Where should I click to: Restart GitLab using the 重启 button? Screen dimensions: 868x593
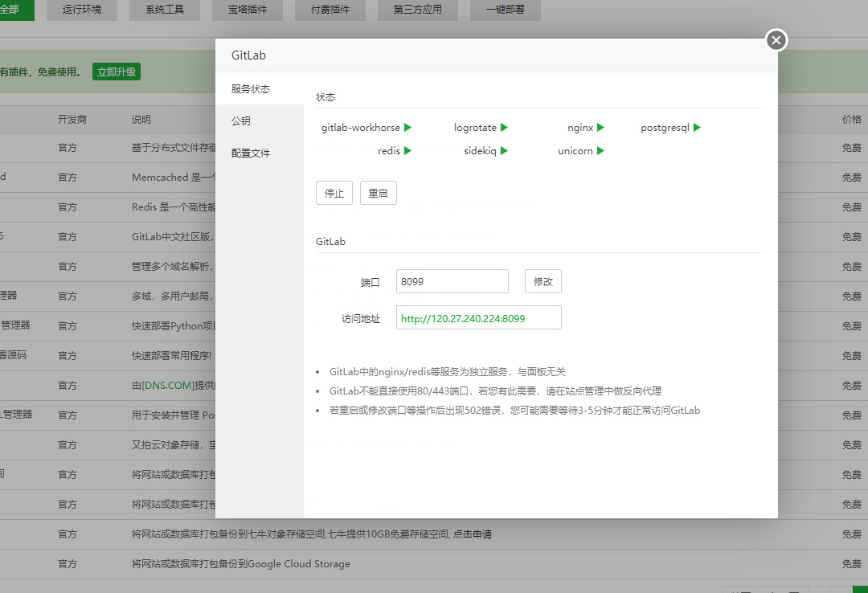tap(378, 193)
